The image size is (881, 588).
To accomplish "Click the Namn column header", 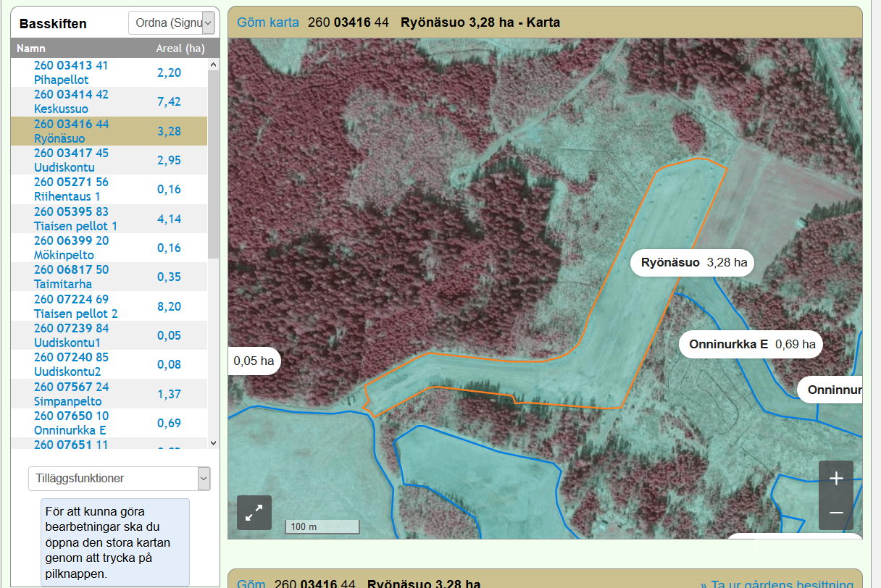I will 31,49.
